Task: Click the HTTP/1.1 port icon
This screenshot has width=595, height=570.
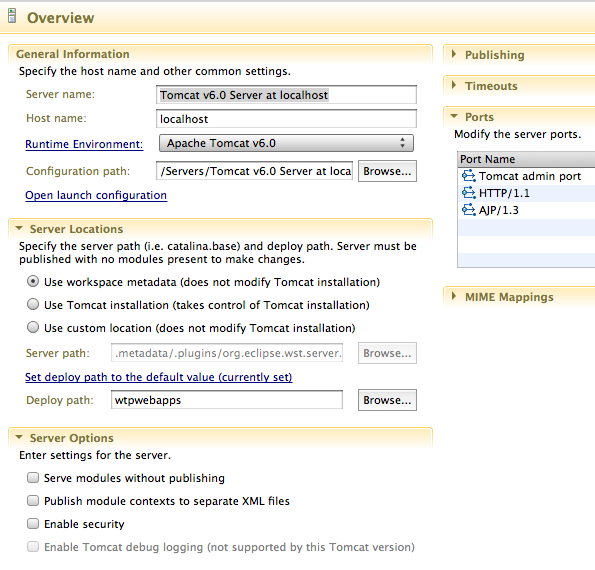Action: (469, 193)
